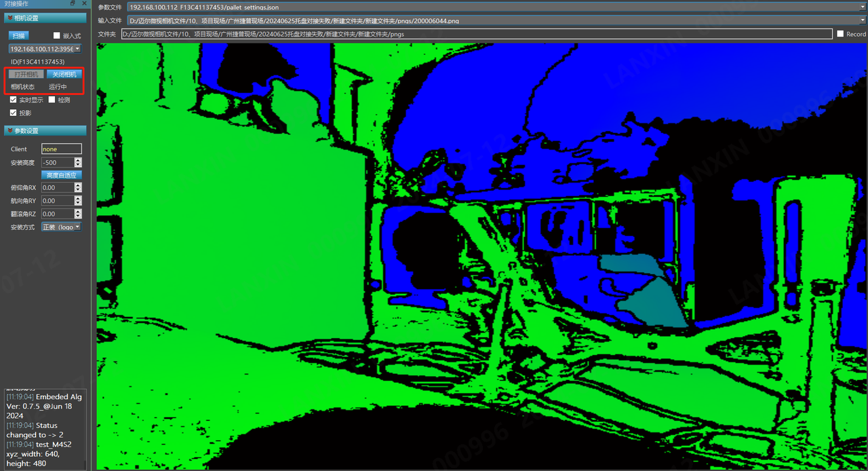Uncheck the 实时显示 checkbox
The image size is (868, 471).
[13, 100]
